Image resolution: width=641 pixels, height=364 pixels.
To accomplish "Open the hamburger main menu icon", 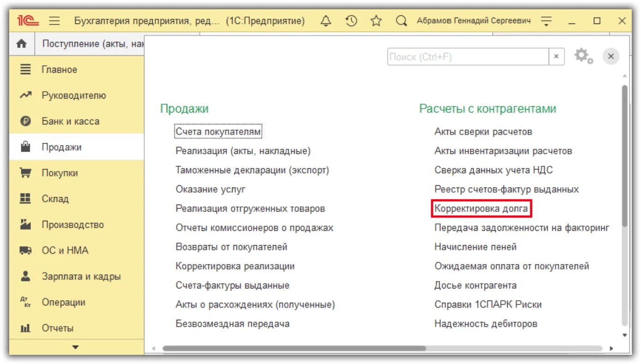I will click(x=54, y=21).
